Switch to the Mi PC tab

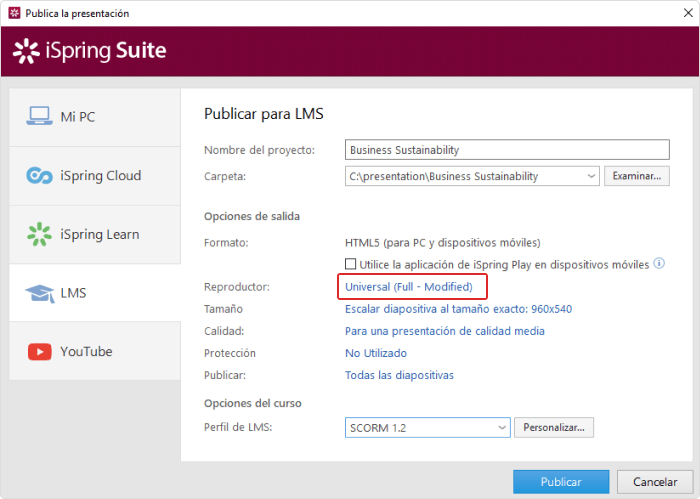tap(95, 117)
